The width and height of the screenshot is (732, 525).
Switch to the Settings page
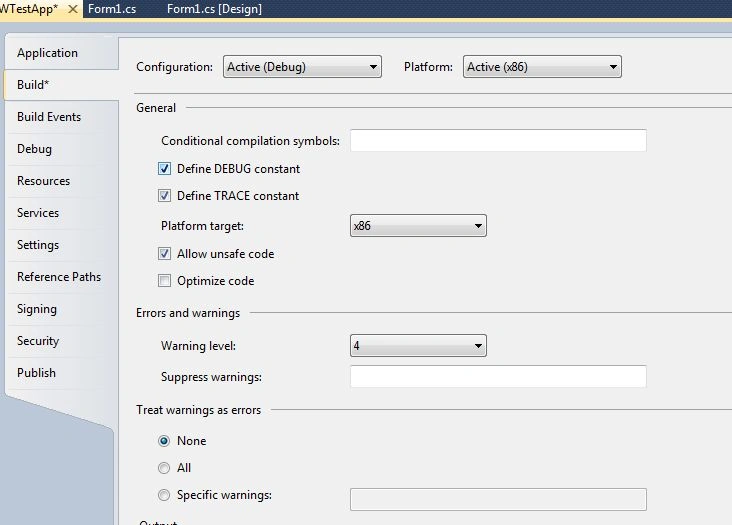click(38, 245)
